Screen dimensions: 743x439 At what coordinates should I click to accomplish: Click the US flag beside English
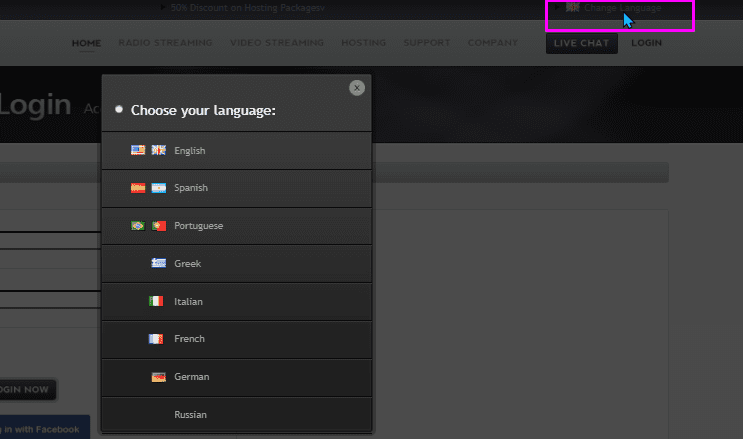(x=138, y=151)
